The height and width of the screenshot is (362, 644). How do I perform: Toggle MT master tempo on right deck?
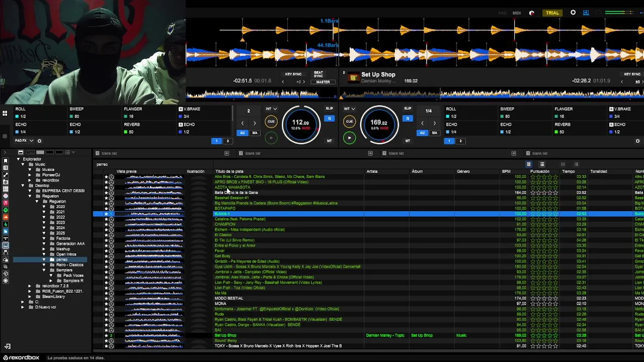(x=408, y=141)
